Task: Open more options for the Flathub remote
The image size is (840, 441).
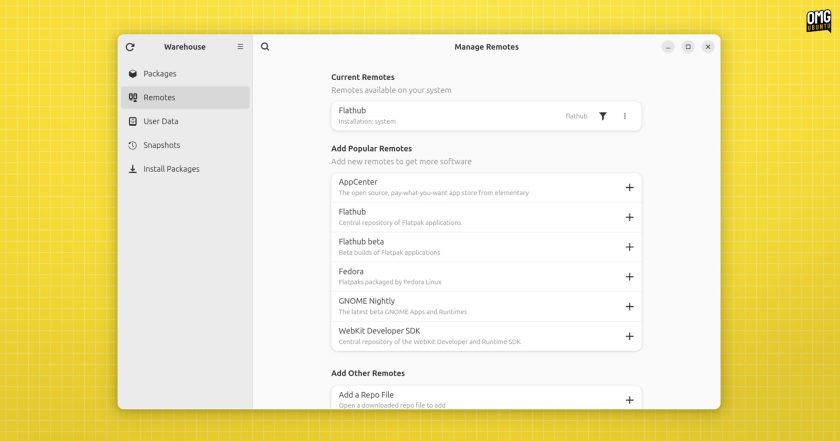Action: [625, 116]
